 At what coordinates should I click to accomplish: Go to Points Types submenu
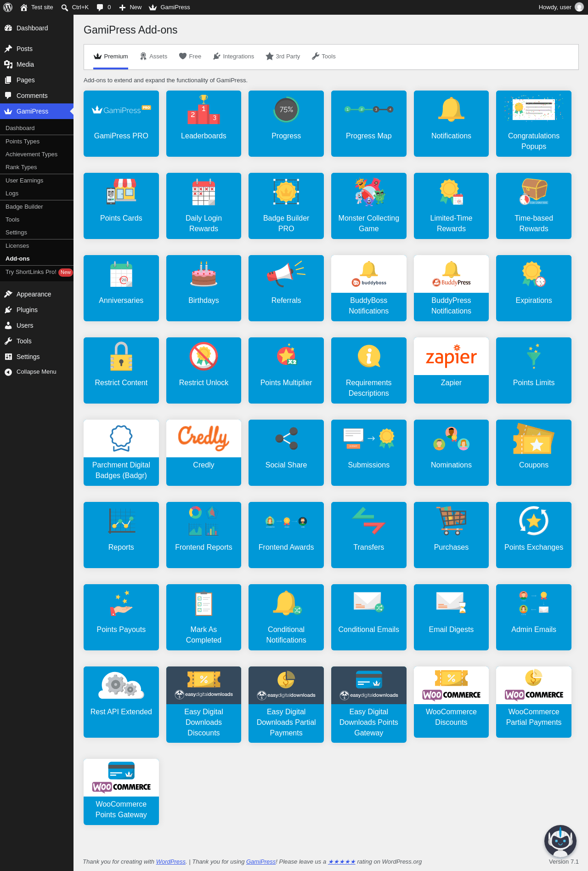click(37, 142)
